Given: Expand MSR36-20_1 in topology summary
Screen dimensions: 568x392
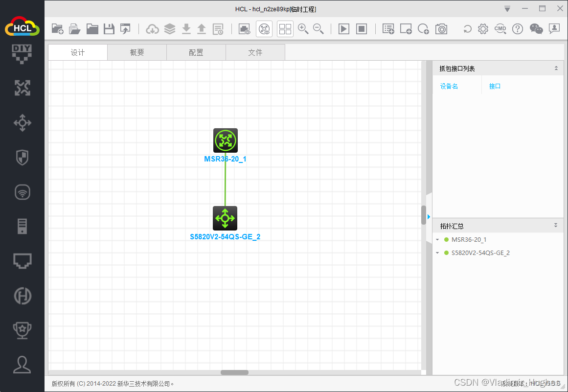Looking at the screenshot, I should tap(437, 240).
